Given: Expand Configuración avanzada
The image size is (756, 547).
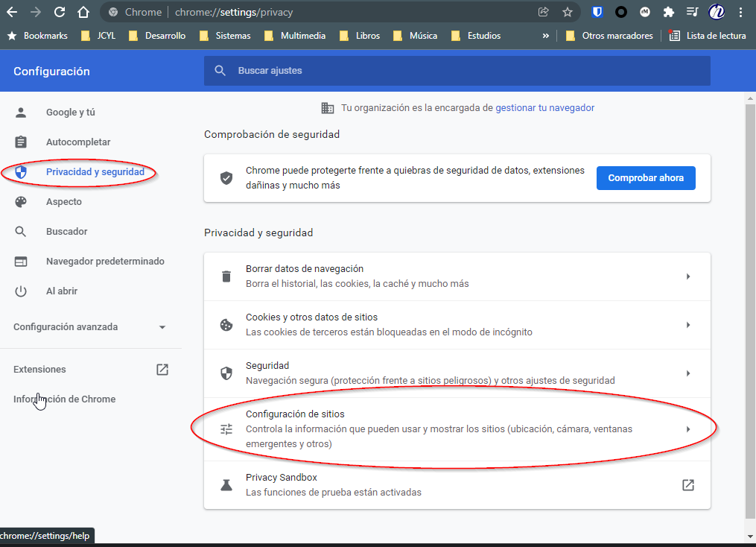Looking at the screenshot, I should pos(90,327).
